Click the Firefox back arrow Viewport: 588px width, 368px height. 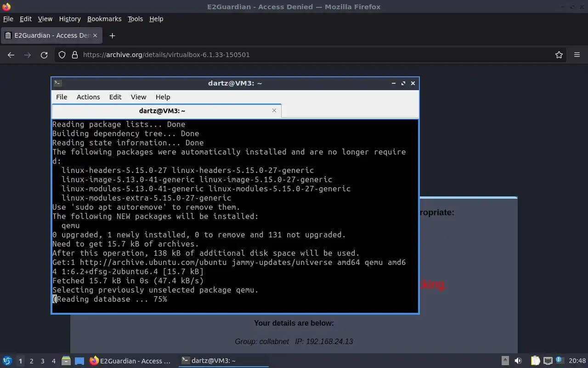11,55
